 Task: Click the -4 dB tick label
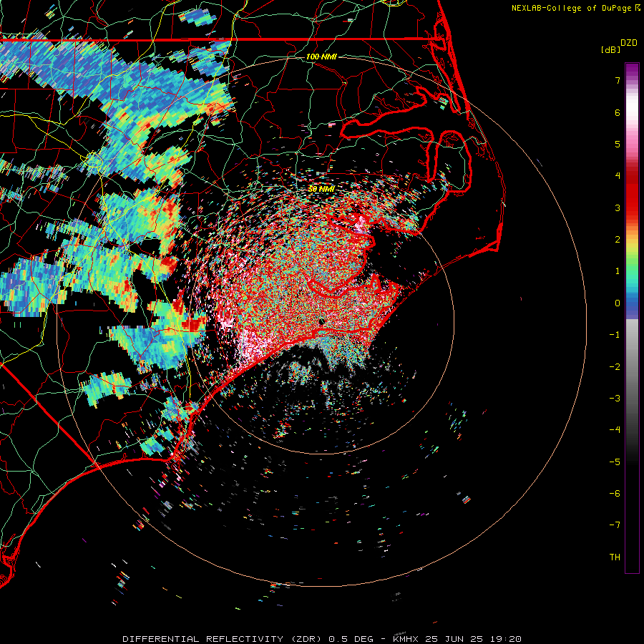pyautogui.click(x=615, y=430)
